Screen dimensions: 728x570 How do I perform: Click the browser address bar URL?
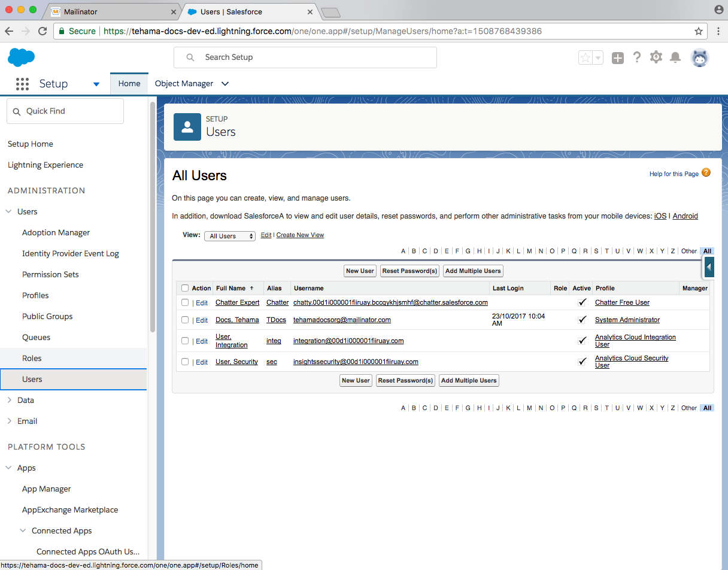pyautogui.click(x=323, y=31)
